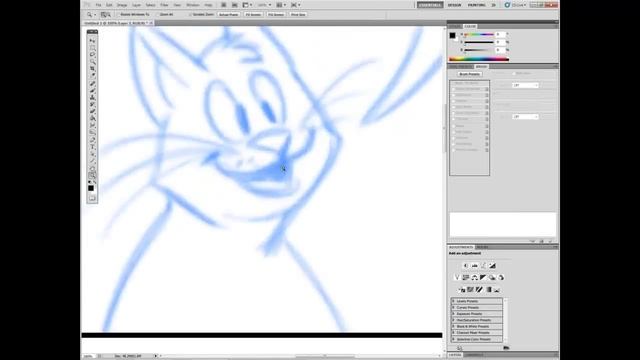Select the Move tool

[x=92, y=41]
